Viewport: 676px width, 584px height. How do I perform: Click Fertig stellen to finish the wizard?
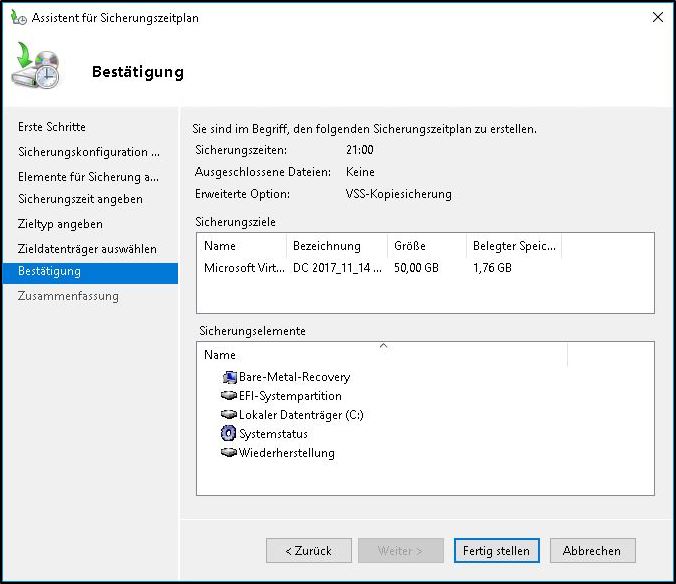(496, 550)
